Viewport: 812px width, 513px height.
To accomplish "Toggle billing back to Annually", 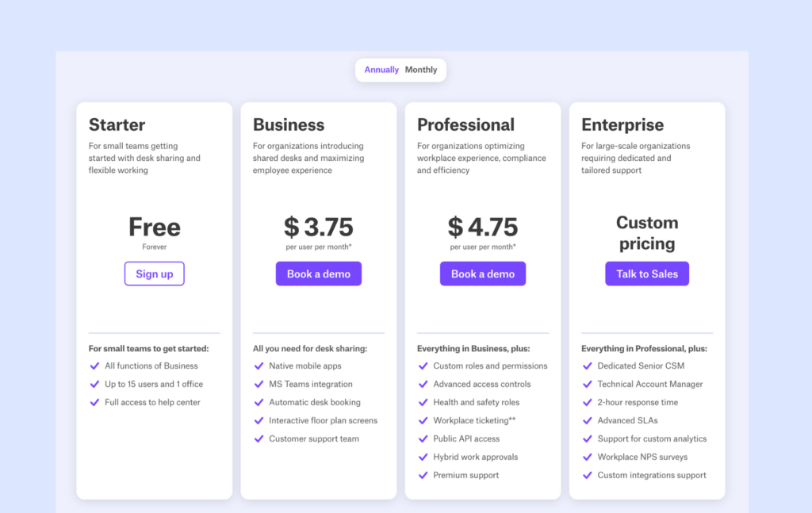I will pos(381,70).
